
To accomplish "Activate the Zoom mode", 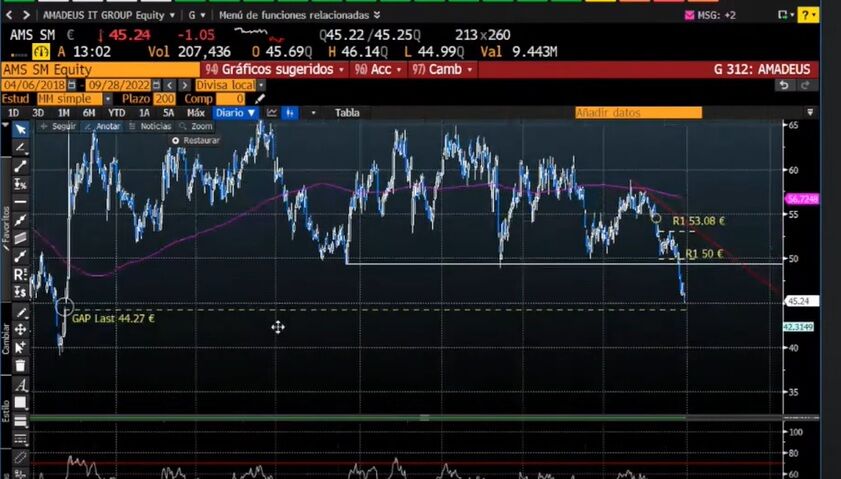I will point(196,127).
